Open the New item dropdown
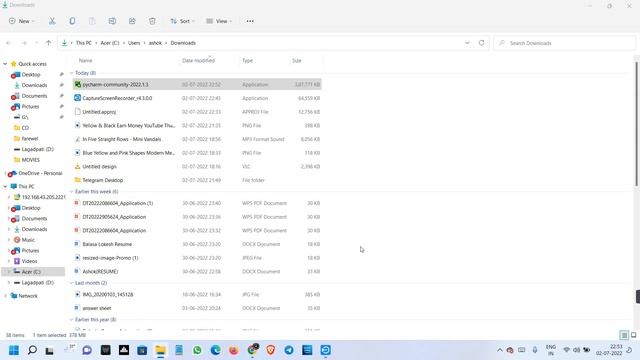 pos(22,21)
